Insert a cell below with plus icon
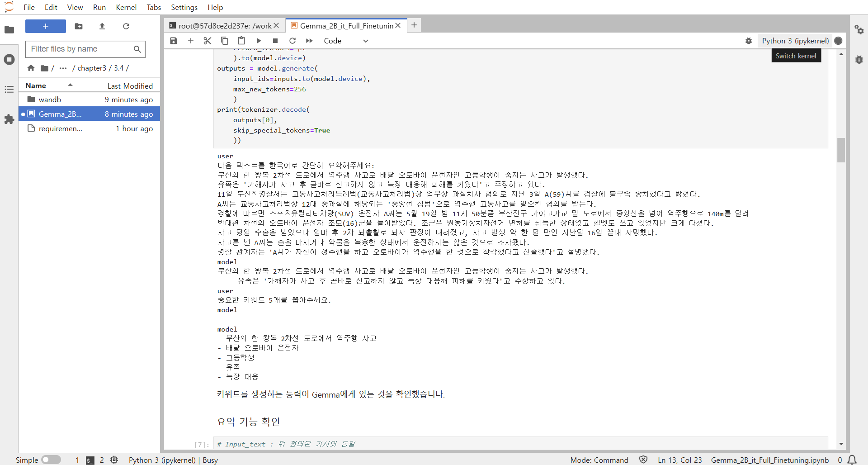The height and width of the screenshot is (465, 868). (191, 41)
